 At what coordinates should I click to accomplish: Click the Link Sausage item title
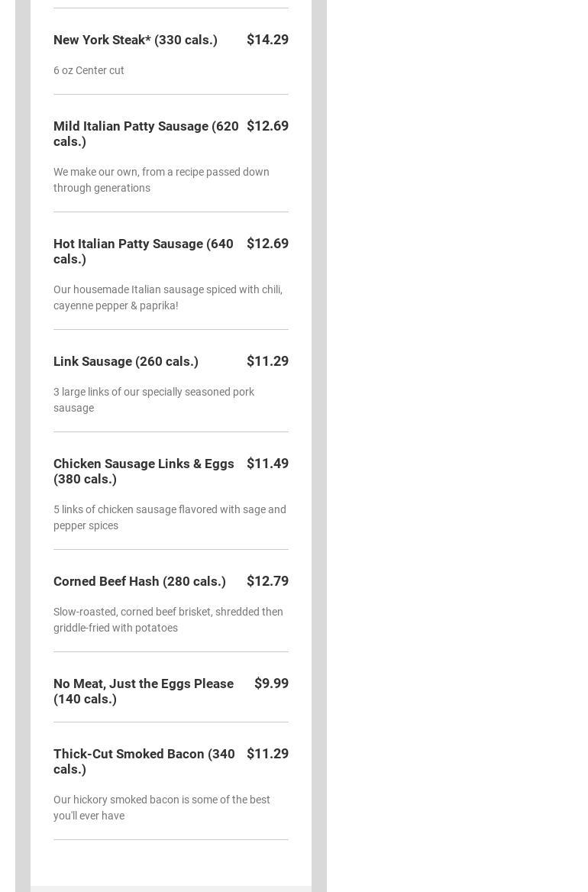click(126, 361)
